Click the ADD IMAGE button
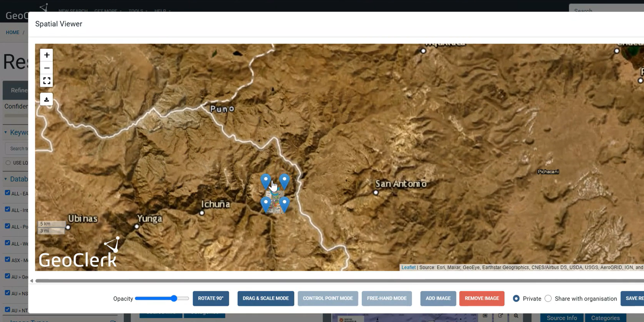 click(438, 298)
